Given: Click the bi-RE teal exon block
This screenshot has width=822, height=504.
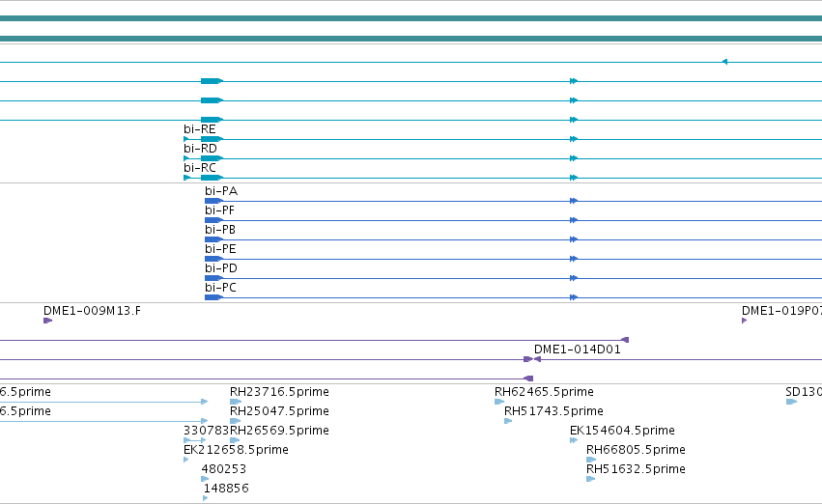Looking at the screenshot, I should point(212,139).
